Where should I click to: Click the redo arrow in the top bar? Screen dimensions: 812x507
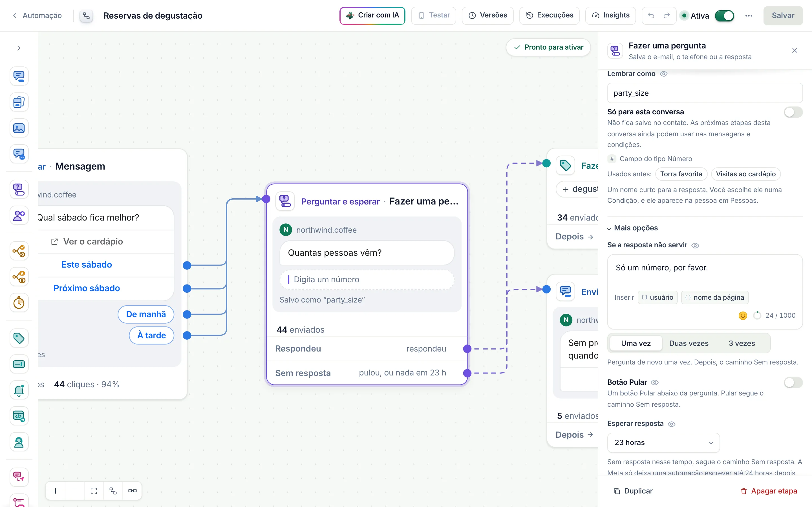[667, 15]
